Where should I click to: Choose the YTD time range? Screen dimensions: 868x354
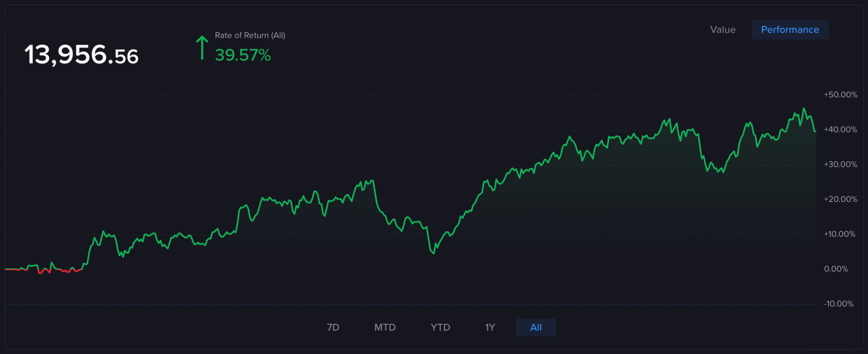click(440, 327)
